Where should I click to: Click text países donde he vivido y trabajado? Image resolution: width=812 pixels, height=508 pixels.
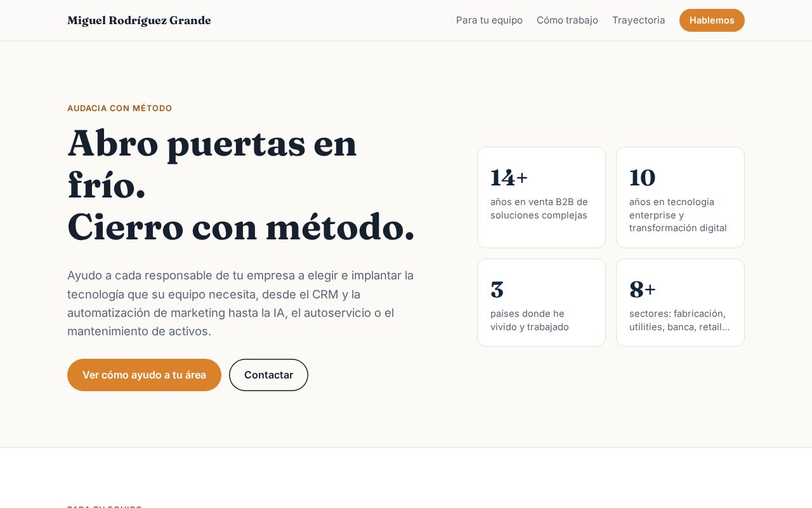530,320
